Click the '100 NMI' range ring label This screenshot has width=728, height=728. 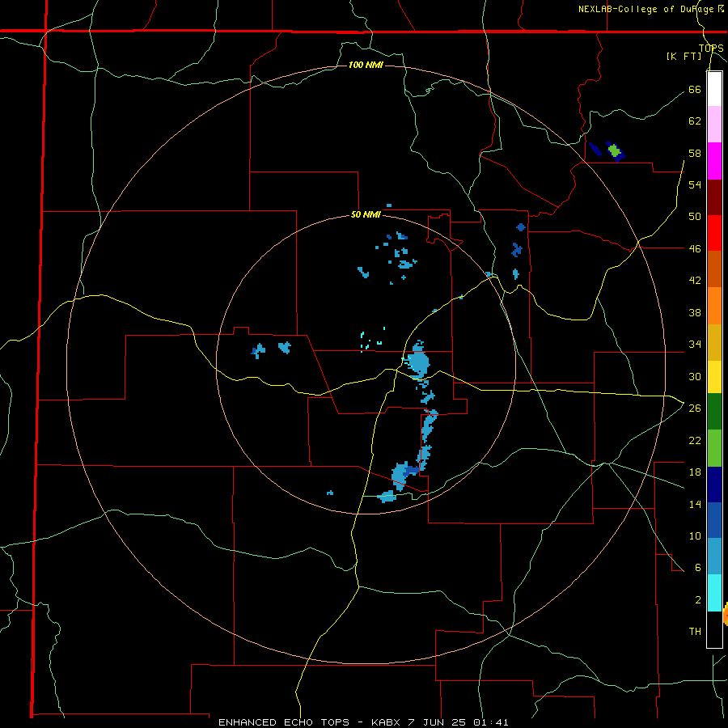[x=366, y=65]
